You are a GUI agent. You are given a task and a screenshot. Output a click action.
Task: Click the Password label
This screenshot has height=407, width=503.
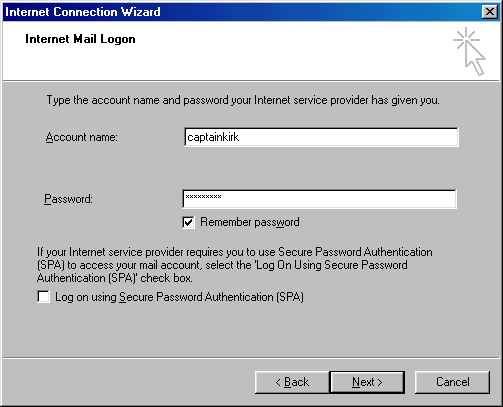(68, 199)
